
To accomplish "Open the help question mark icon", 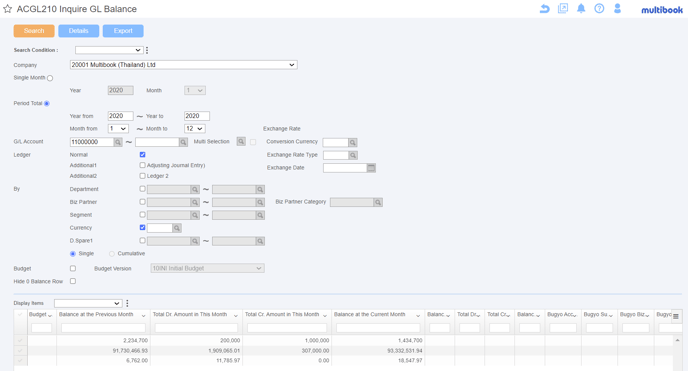I will [x=599, y=8].
